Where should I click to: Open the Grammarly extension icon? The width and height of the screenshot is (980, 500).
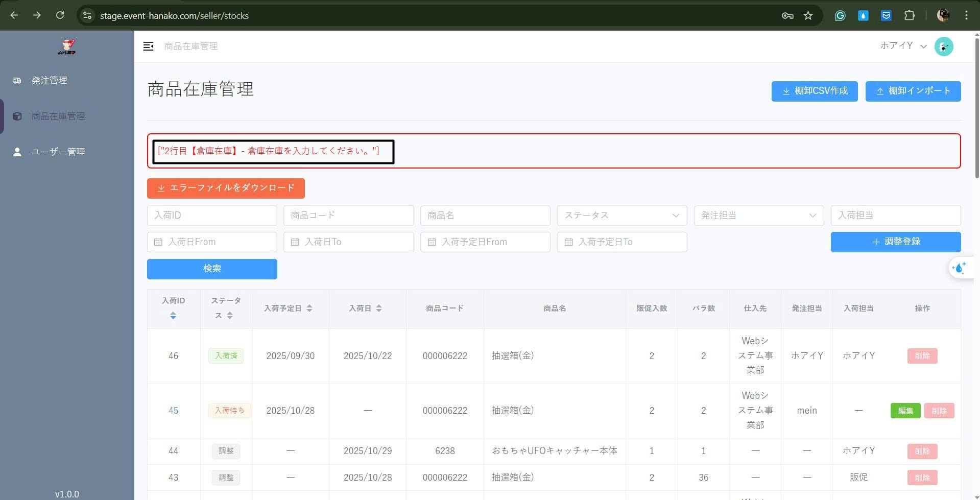tap(840, 15)
